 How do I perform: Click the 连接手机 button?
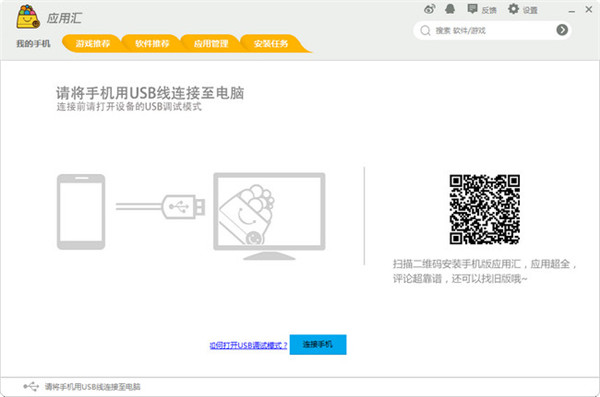(x=318, y=345)
